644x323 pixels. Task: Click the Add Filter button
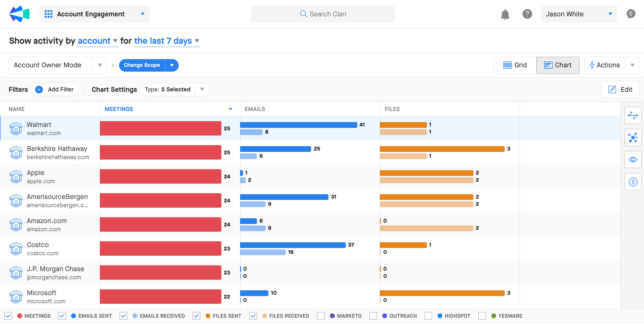[x=55, y=89]
